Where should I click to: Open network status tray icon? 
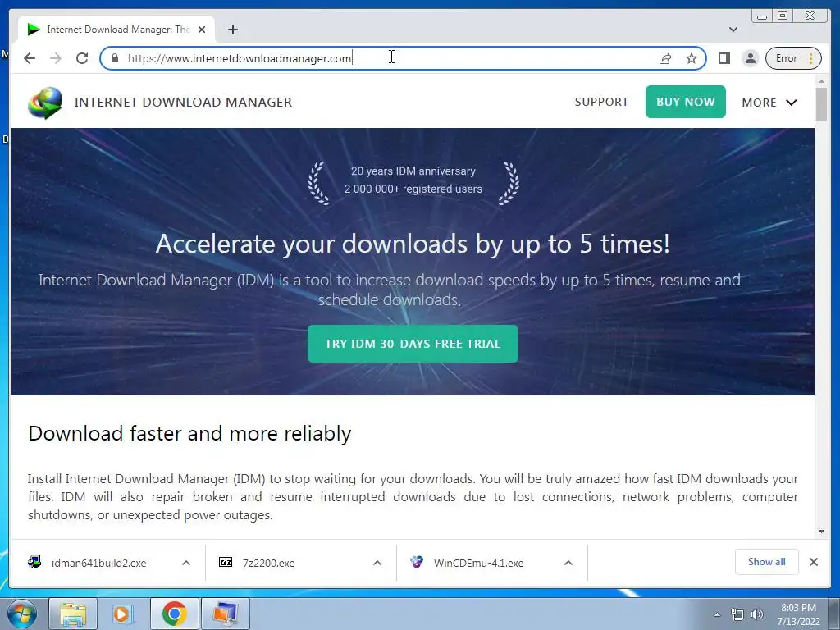point(737,614)
